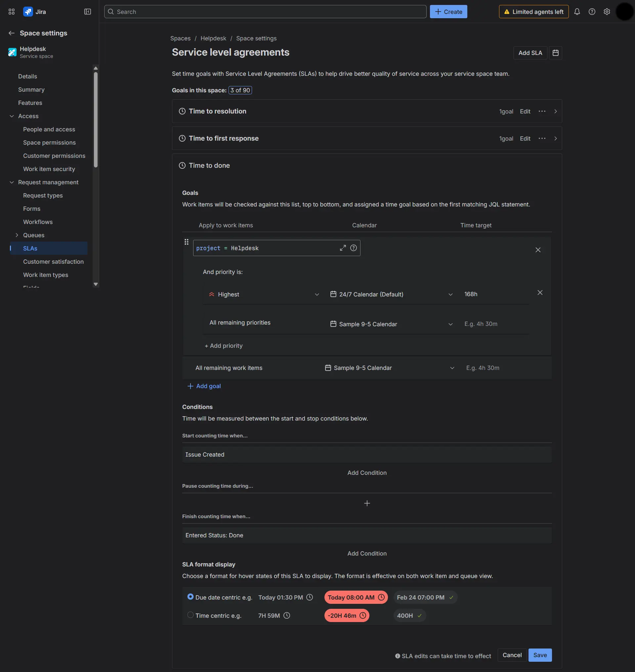Select Time centric format
Image resolution: width=635 pixels, height=672 pixels.
(190, 615)
